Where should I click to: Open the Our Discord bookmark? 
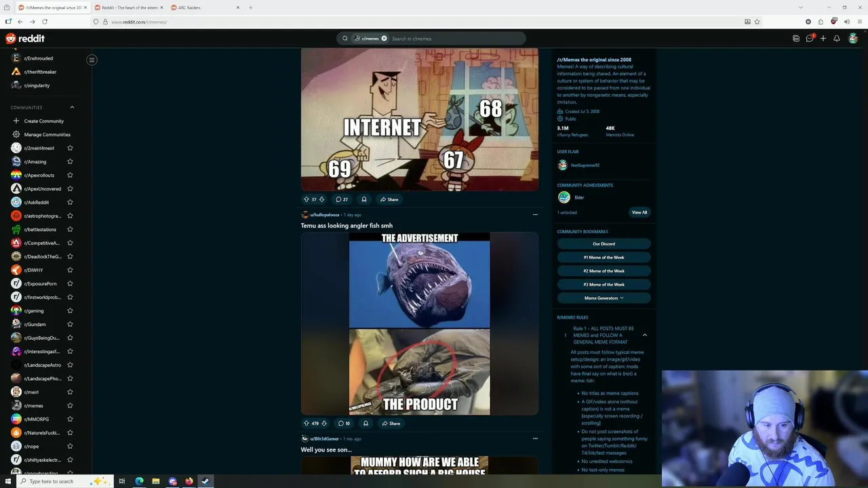tap(604, 244)
